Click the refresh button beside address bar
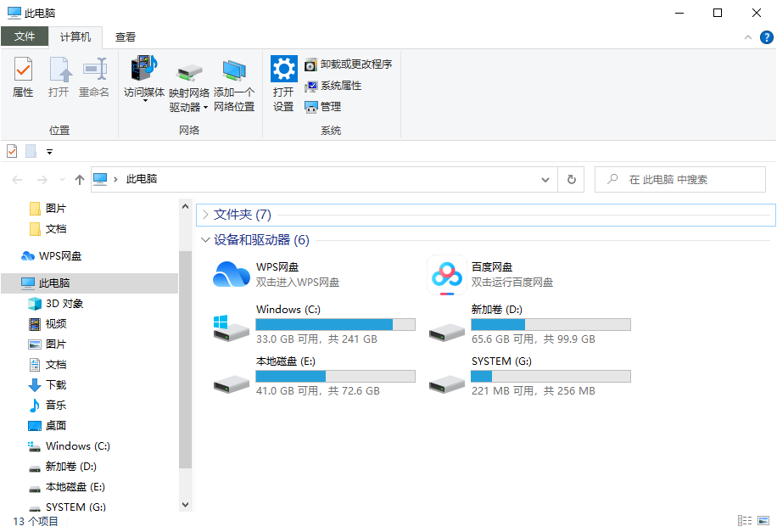 [x=572, y=180]
